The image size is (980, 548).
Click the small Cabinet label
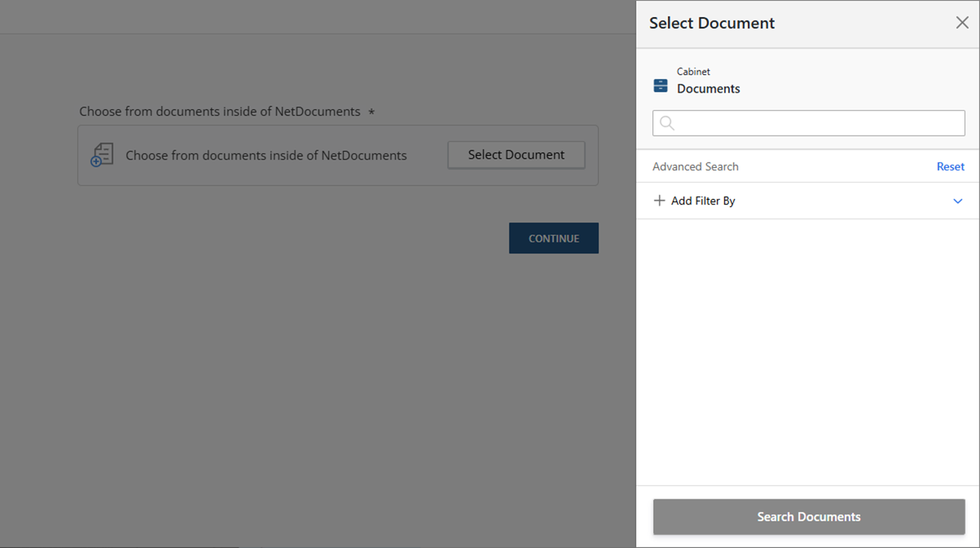pos(694,71)
